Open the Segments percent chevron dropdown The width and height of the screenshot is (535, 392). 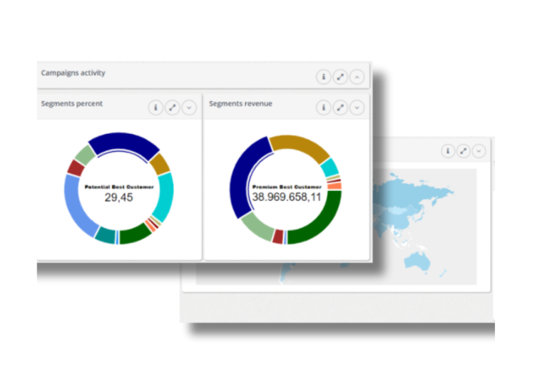pyautogui.click(x=189, y=108)
